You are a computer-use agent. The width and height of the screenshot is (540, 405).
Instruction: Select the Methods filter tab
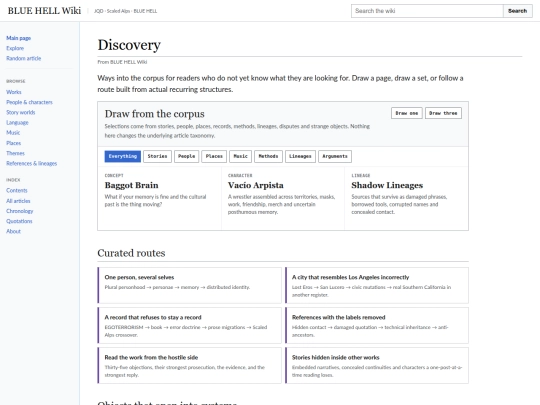[x=269, y=156]
